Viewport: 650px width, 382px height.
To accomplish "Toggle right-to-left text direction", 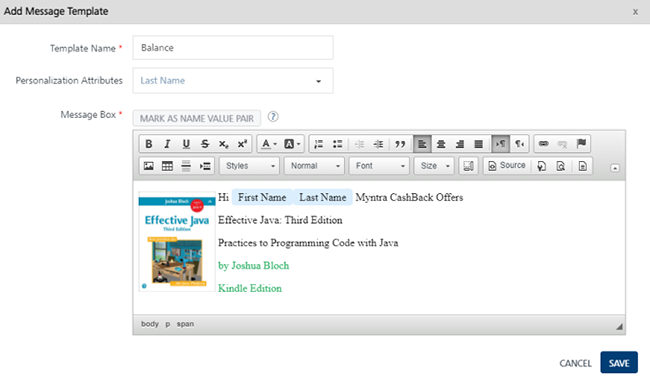I will click(x=519, y=144).
